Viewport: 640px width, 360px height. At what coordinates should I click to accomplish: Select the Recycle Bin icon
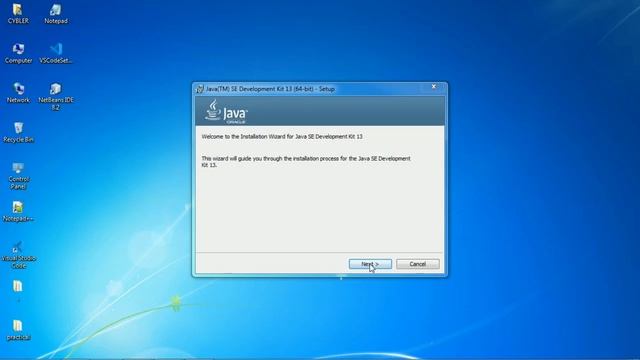coord(18,132)
